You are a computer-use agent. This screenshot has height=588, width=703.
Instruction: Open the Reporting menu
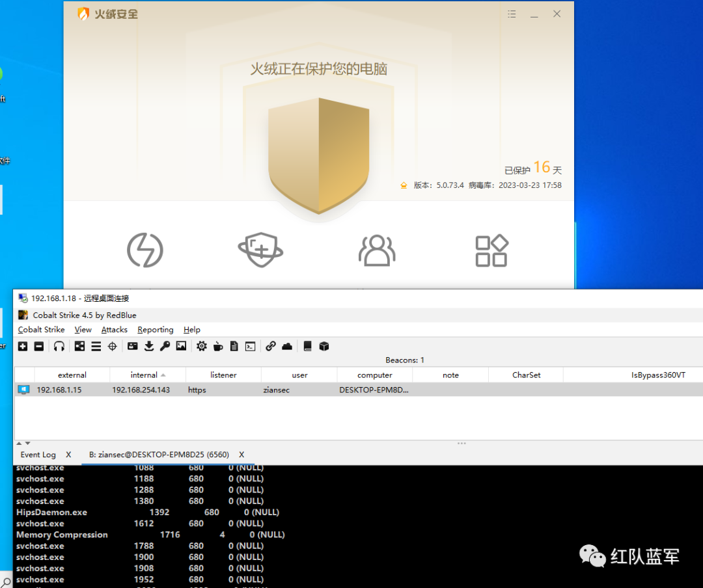155,329
